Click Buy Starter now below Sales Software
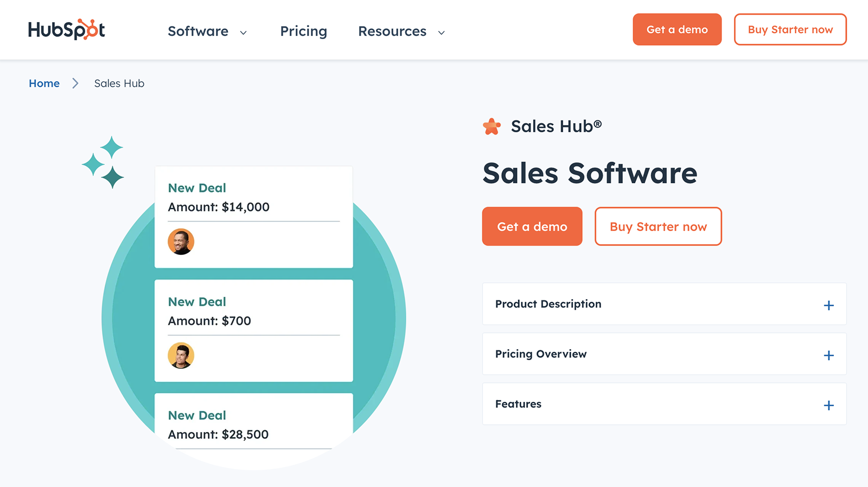This screenshot has width=868, height=487. [x=658, y=226]
